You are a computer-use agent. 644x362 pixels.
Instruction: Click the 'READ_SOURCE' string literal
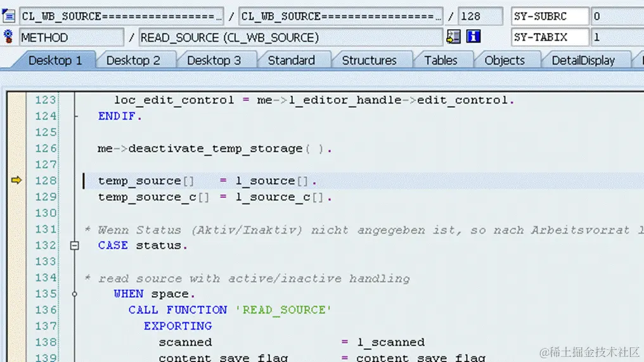coord(283,310)
